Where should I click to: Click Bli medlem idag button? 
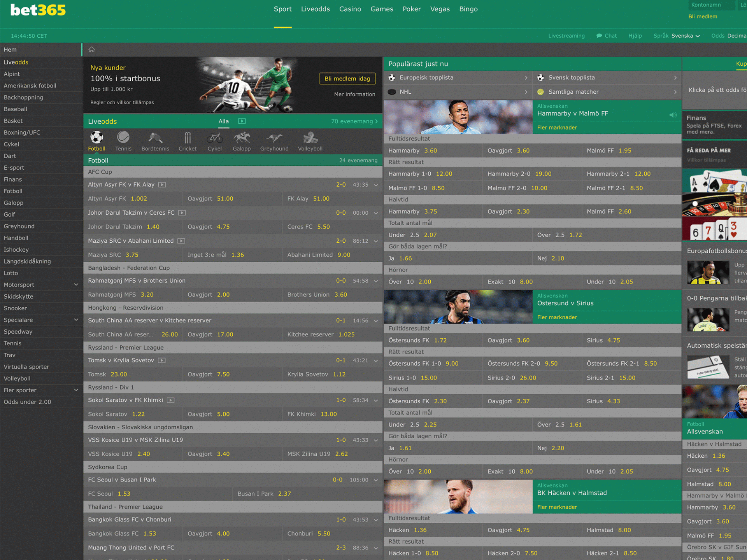(347, 79)
